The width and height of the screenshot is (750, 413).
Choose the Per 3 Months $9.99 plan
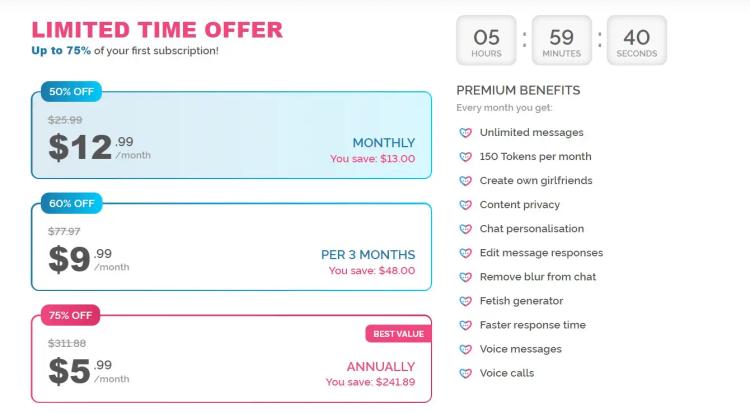coord(232,246)
